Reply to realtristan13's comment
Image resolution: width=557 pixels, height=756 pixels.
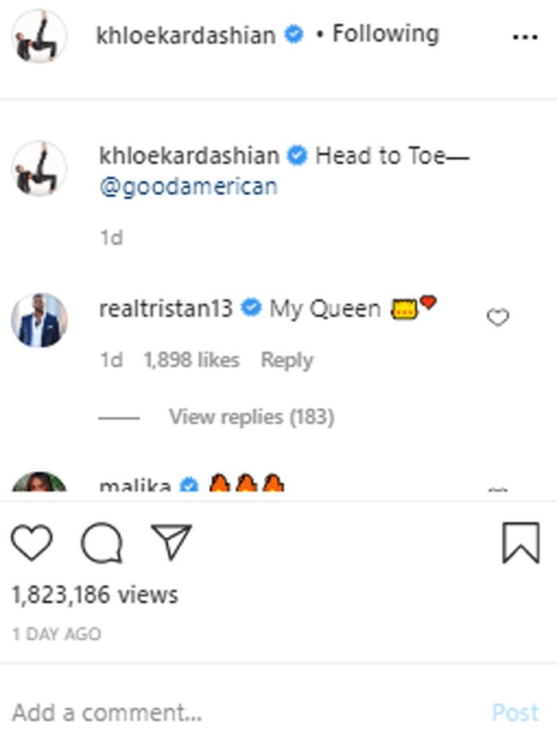click(x=286, y=360)
